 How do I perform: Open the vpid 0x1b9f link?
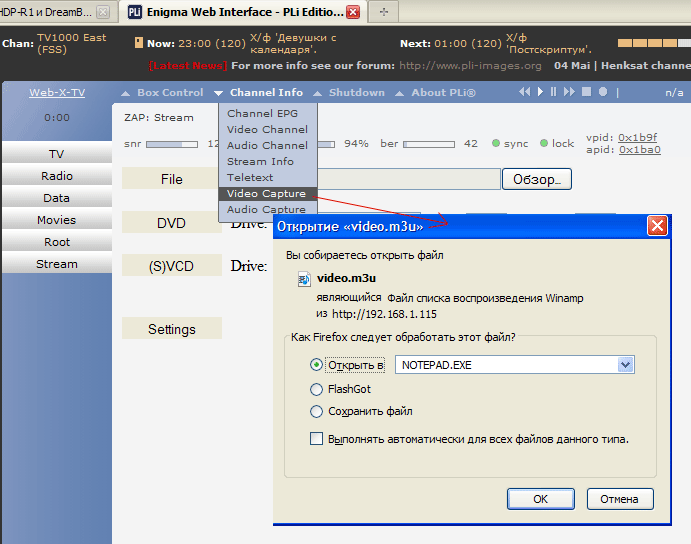click(x=637, y=138)
